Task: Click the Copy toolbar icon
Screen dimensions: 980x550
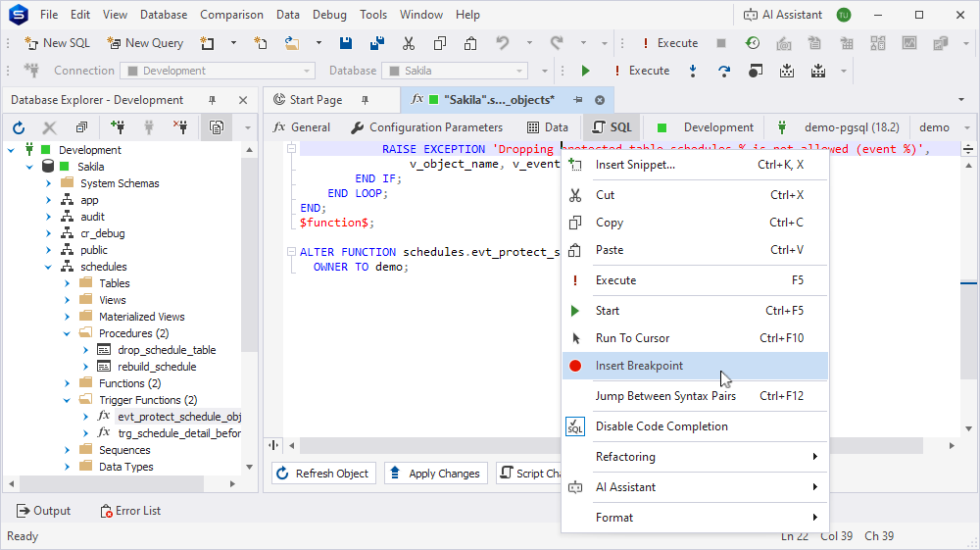Action: 439,43
